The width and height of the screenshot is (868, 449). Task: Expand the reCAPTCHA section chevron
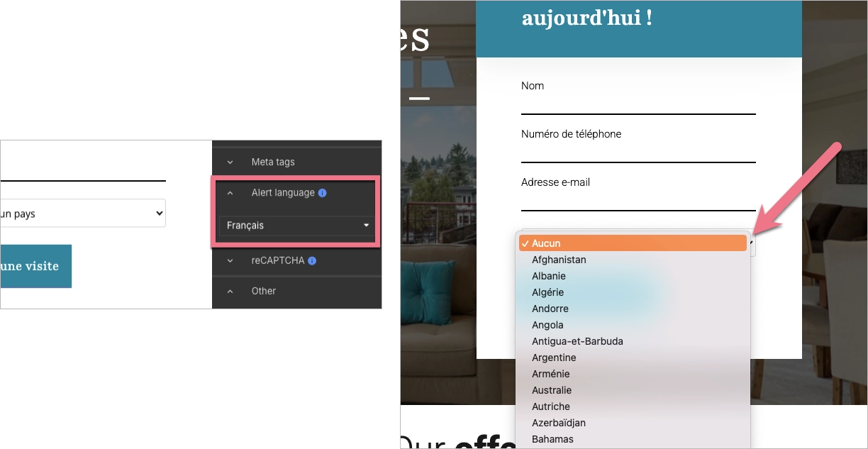[x=230, y=261]
